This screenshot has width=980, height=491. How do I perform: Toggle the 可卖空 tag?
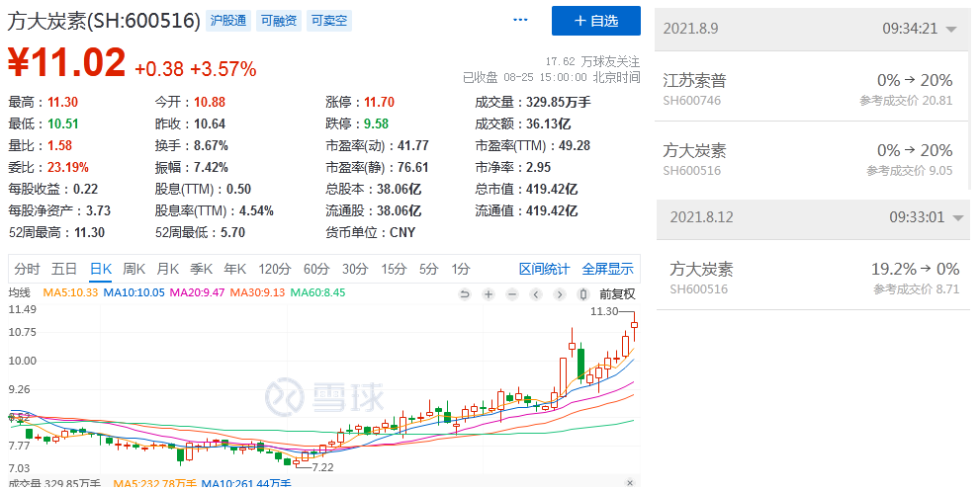[x=329, y=21]
